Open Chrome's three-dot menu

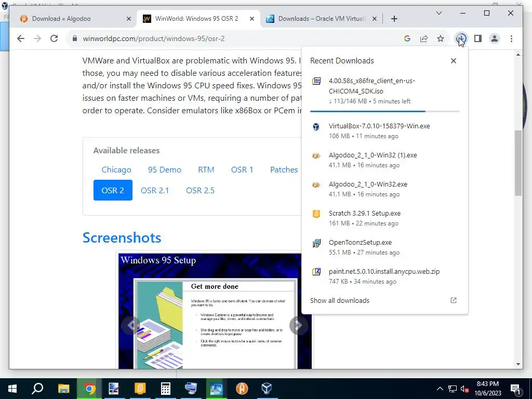coord(511,38)
